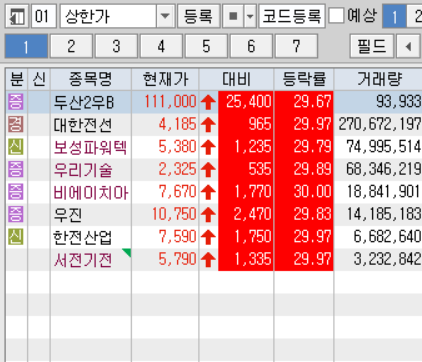
Task: Click current price 10,750
Action: [174, 214]
